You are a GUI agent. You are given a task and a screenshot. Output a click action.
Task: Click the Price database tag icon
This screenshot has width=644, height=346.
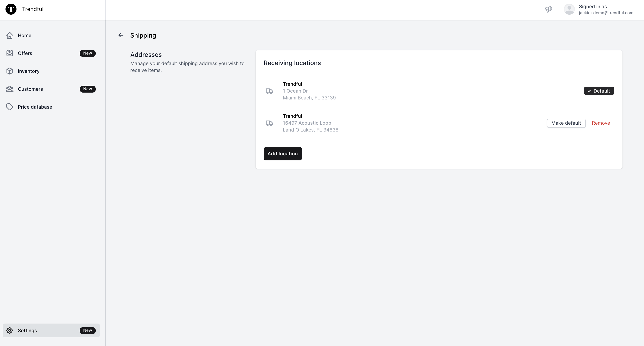click(x=9, y=107)
